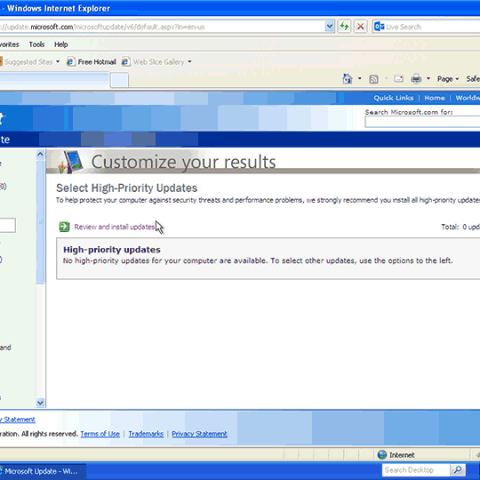Open the Free Hotmail favorite link

click(x=97, y=62)
